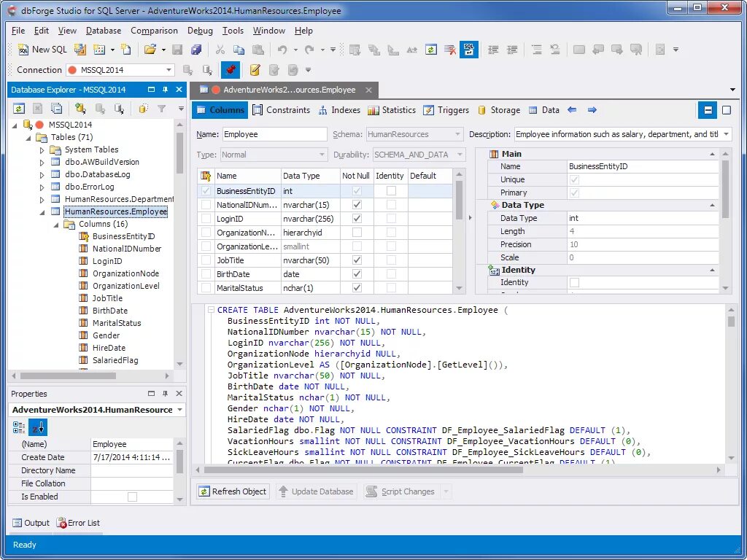Open the Database menu
747x560 pixels.
pyautogui.click(x=104, y=31)
